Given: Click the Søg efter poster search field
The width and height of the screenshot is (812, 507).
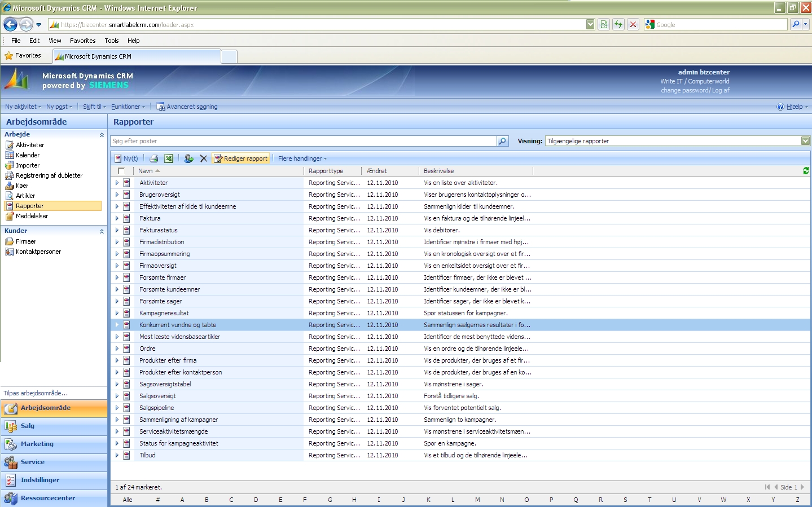Looking at the screenshot, I should coord(303,141).
